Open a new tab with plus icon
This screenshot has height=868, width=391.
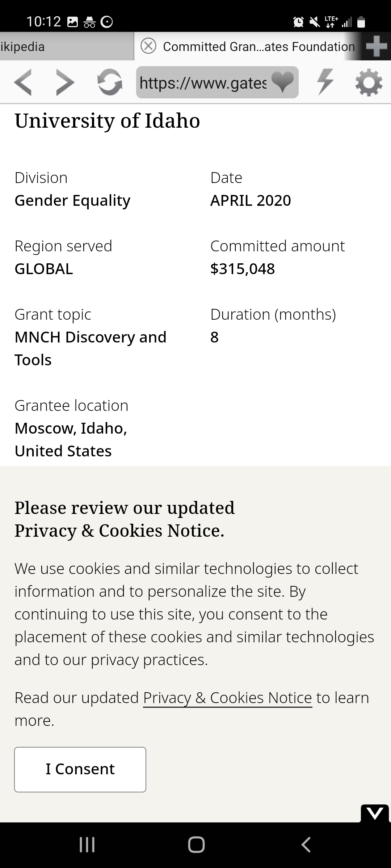pos(377,46)
